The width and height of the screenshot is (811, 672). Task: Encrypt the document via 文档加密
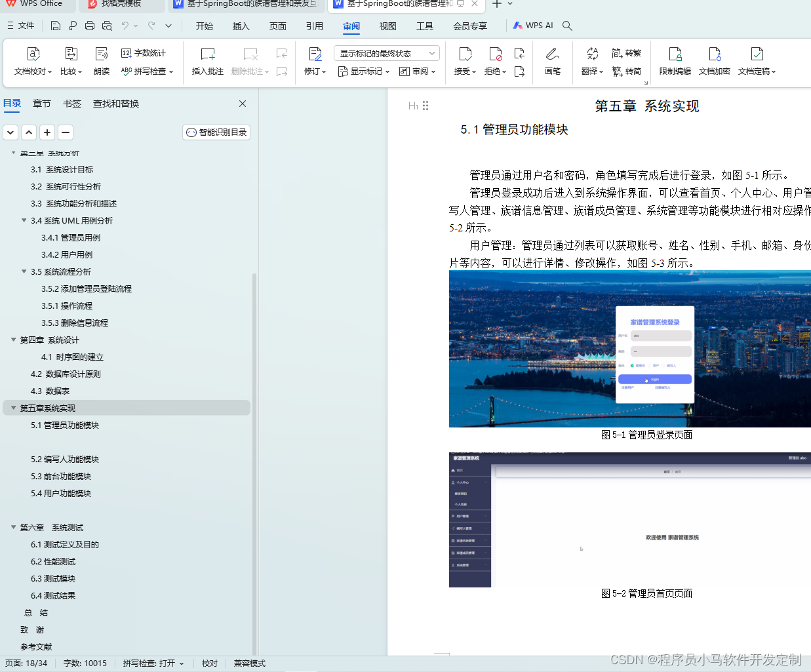click(714, 62)
